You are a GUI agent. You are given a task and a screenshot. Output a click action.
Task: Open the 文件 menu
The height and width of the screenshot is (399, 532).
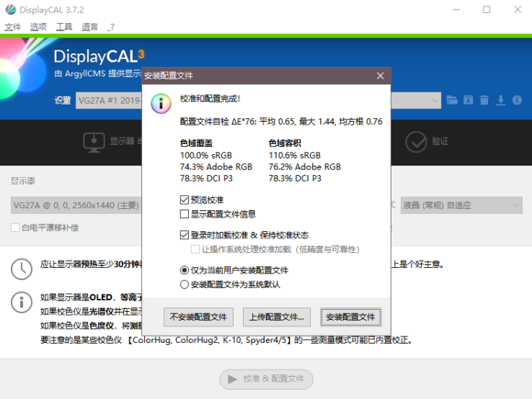click(x=13, y=27)
